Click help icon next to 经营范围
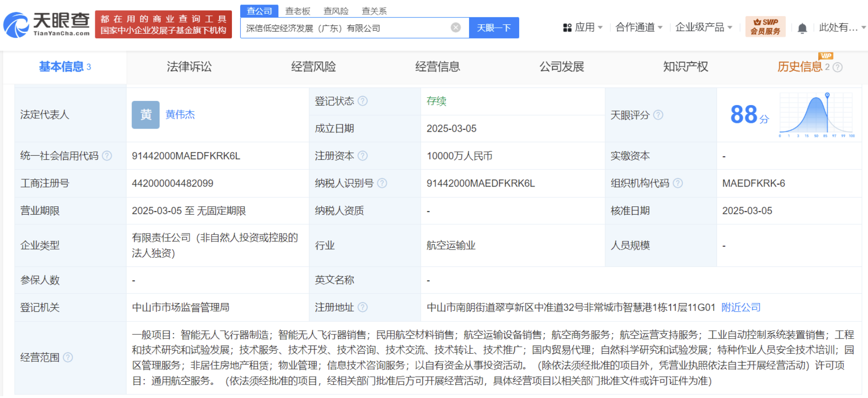Viewport: 868px width, 398px height. pos(68,357)
